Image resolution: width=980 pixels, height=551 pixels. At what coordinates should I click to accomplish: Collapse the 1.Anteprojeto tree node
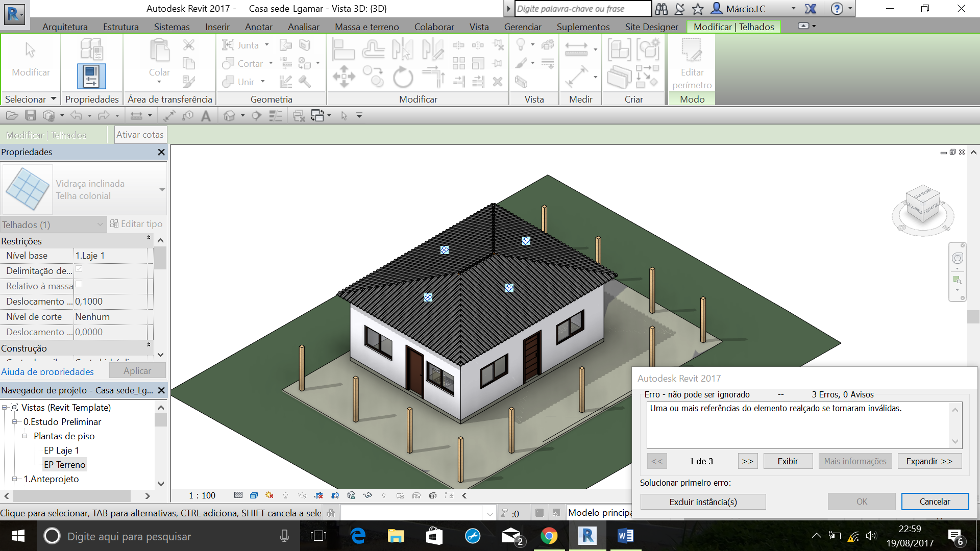(15, 479)
